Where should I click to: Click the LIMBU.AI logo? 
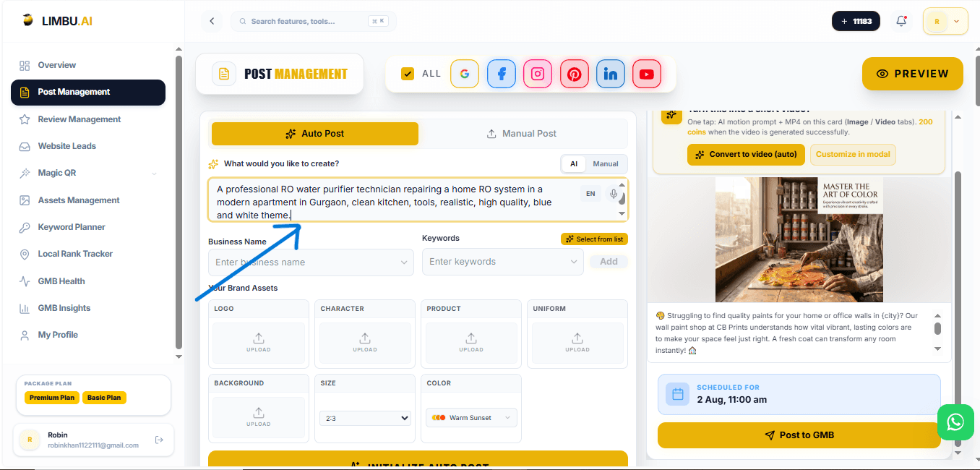coord(57,21)
